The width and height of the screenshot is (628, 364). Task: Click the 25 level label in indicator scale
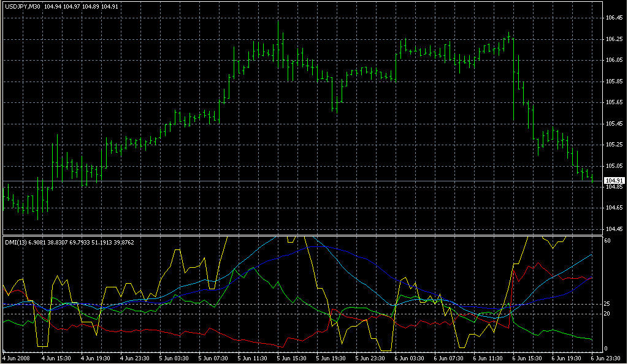(607, 305)
